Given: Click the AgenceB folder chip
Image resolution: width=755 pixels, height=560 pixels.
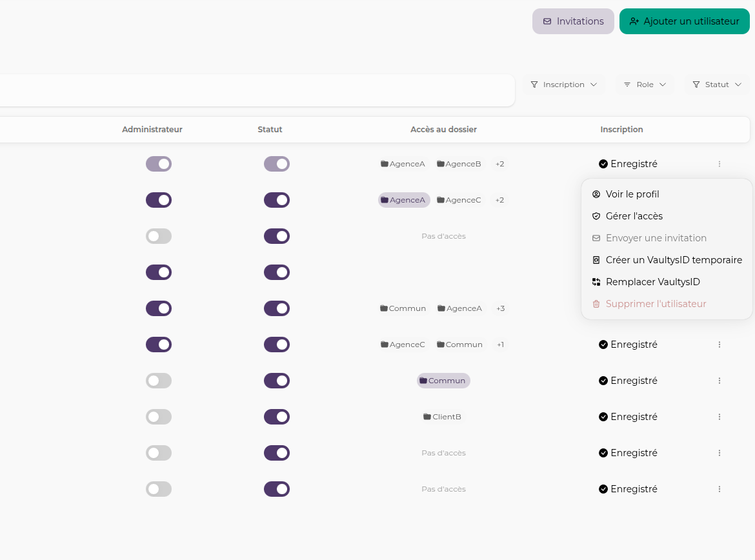Looking at the screenshot, I should [459, 164].
